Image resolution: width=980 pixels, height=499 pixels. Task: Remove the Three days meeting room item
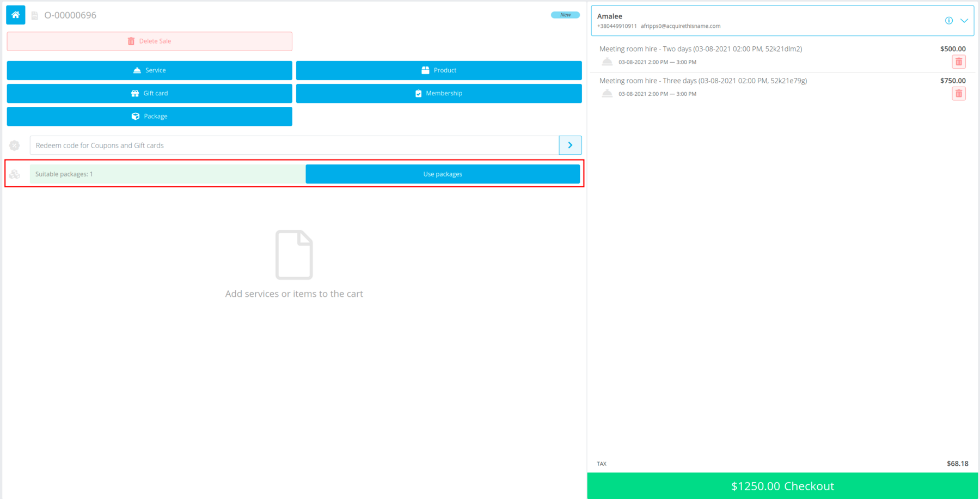point(958,94)
